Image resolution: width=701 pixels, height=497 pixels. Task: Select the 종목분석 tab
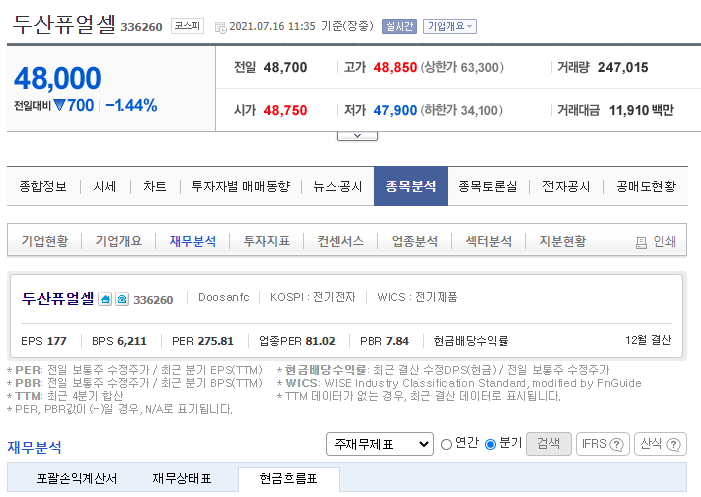pos(411,186)
